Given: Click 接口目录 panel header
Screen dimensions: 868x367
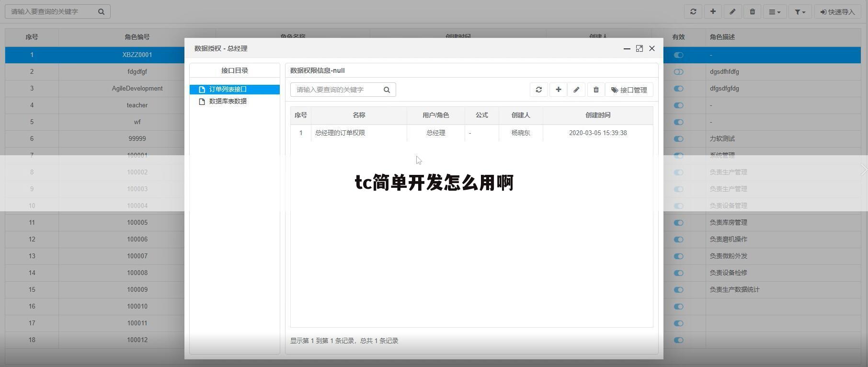Looking at the screenshot, I should click(x=235, y=70).
